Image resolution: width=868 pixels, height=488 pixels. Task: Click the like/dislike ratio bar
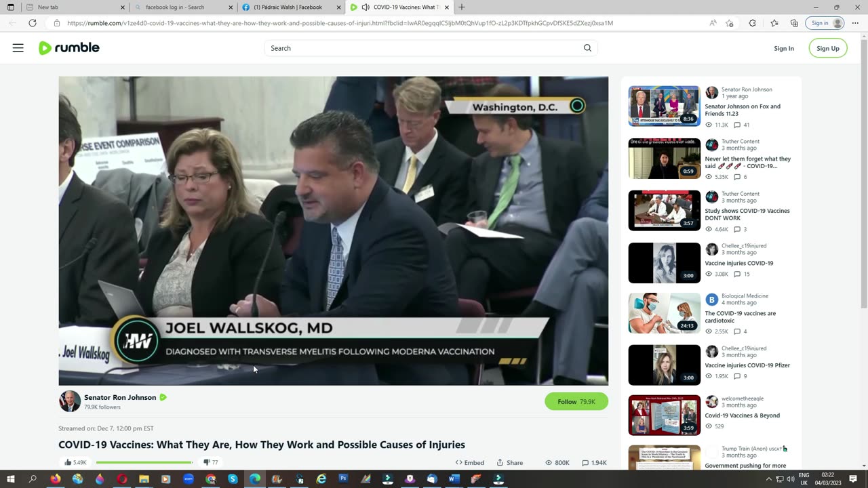pyautogui.click(x=144, y=462)
